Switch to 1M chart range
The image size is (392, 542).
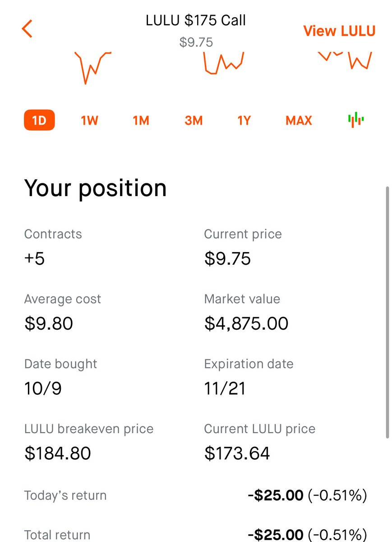[141, 121]
